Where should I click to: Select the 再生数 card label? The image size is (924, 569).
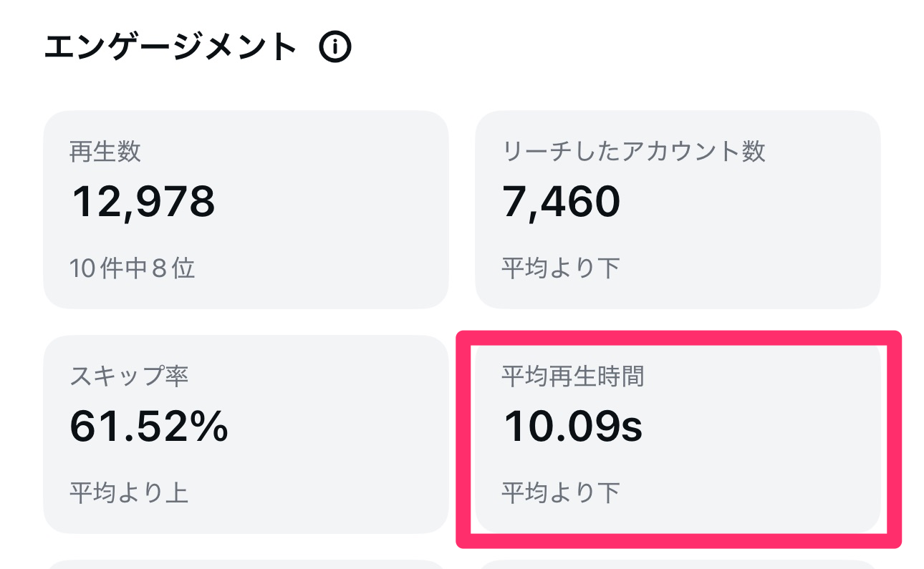point(105,152)
